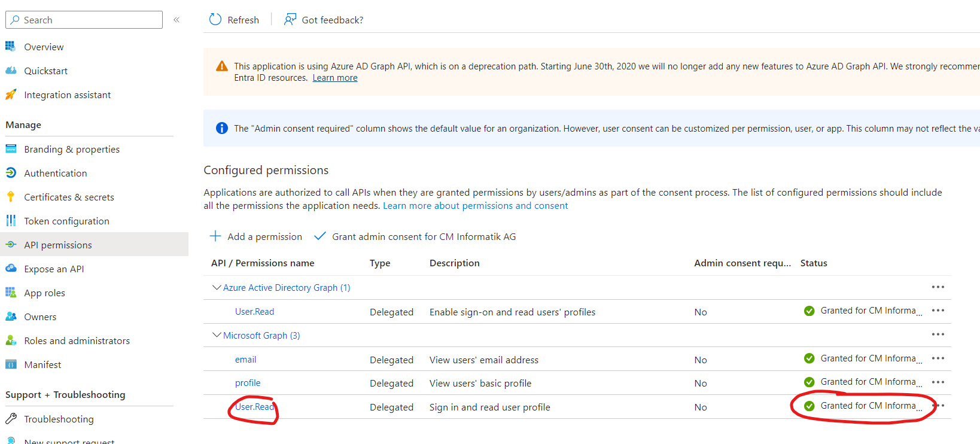
Task: Click the Type column header
Action: [380, 263]
